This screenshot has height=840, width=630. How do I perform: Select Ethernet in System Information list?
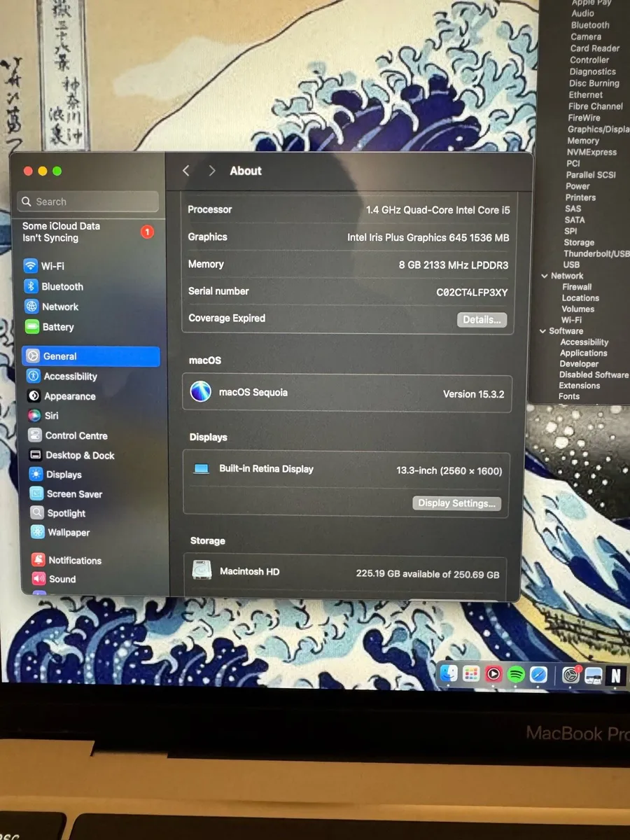click(x=586, y=94)
